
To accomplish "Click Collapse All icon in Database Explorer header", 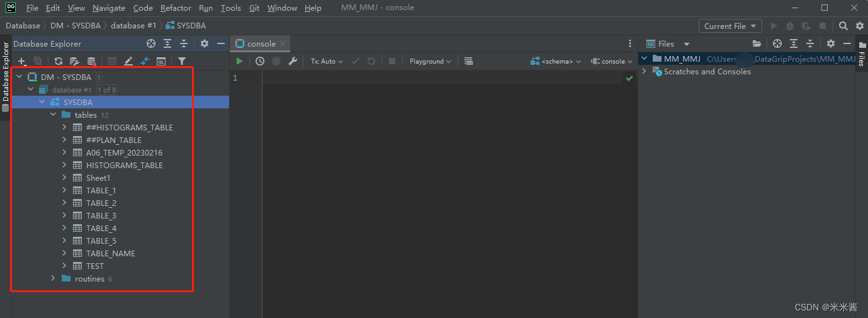I will pos(184,43).
